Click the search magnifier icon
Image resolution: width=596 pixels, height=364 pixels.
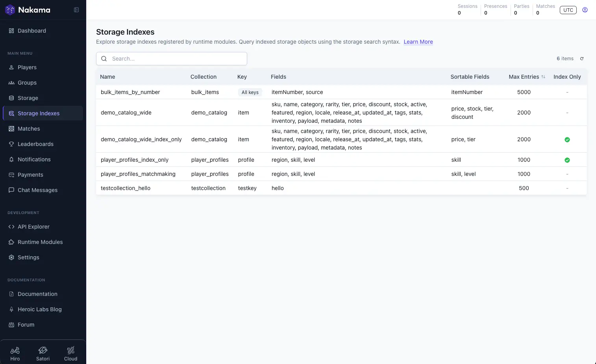click(104, 59)
